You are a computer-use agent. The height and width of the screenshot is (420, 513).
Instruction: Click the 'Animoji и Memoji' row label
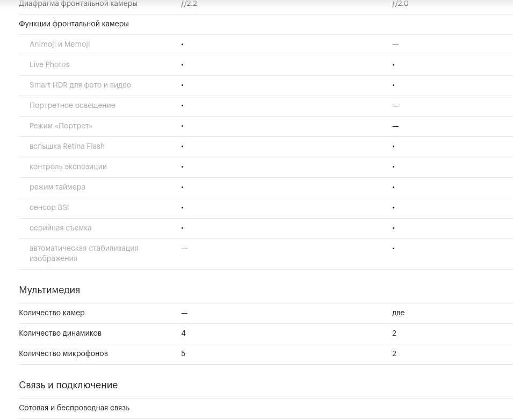pyautogui.click(x=60, y=44)
